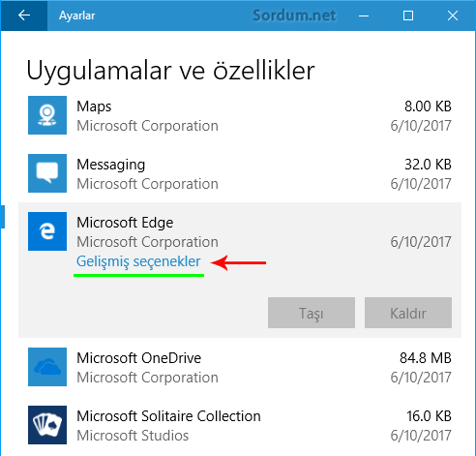Click the Microsoft Edge app icon
This screenshot has height=456, width=476.
point(47,231)
